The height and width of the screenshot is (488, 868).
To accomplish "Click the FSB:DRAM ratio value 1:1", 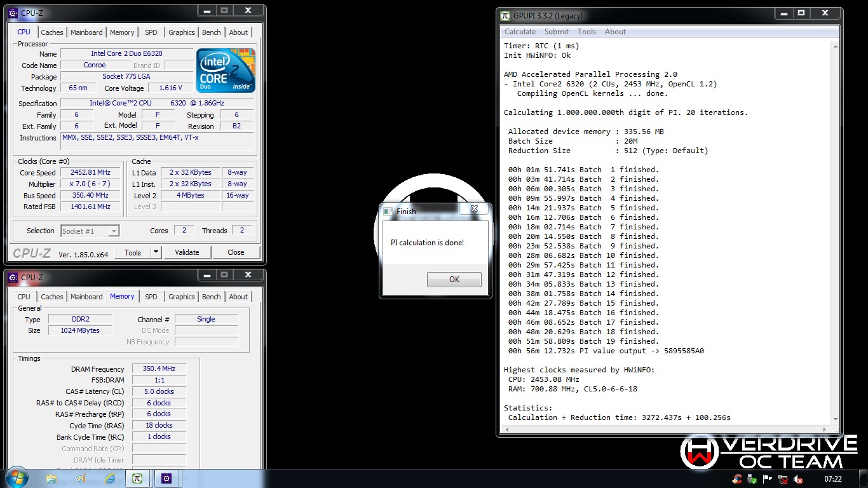I will [x=159, y=380].
